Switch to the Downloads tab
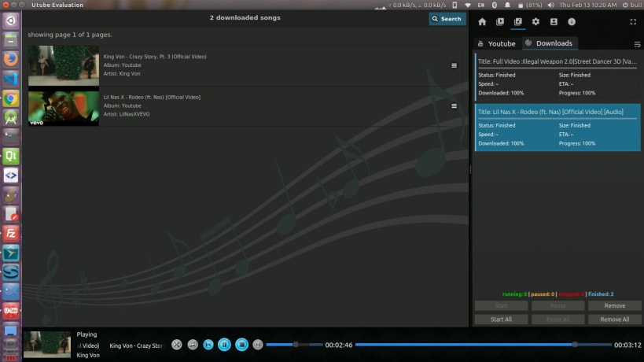The width and height of the screenshot is (644, 362). (550, 43)
